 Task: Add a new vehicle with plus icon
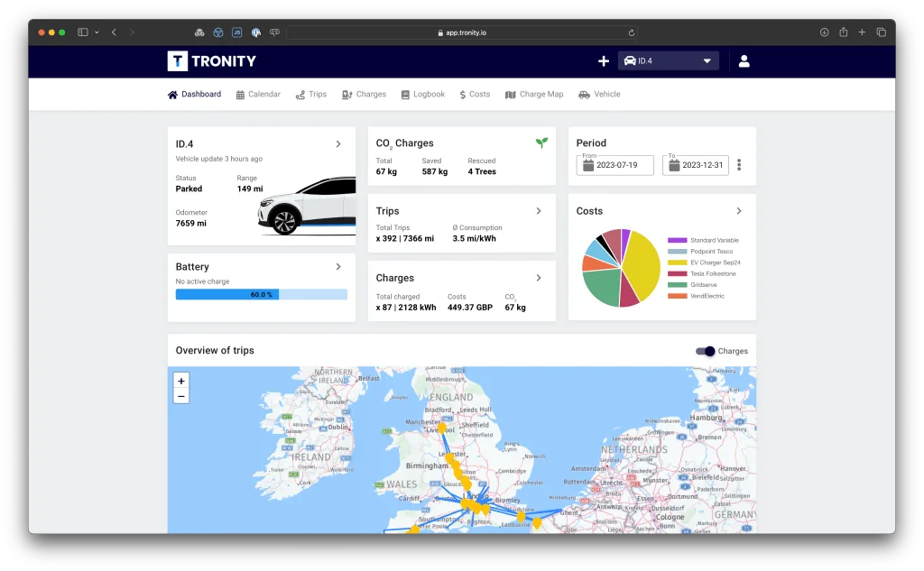pos(604,61)
